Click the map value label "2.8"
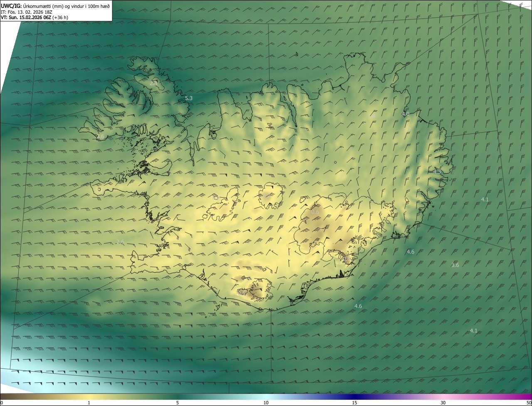Image resolution: width=532 pixels, height=406 pixels. point(153,83)
